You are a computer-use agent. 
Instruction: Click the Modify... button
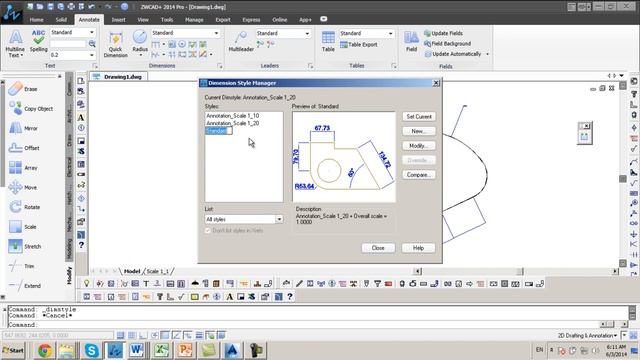419,146
